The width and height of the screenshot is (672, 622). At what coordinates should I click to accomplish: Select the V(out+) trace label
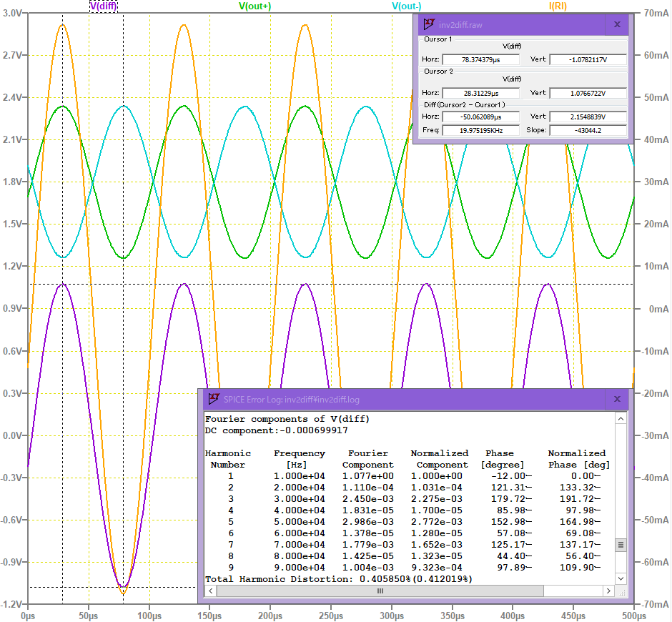point(255,6)
